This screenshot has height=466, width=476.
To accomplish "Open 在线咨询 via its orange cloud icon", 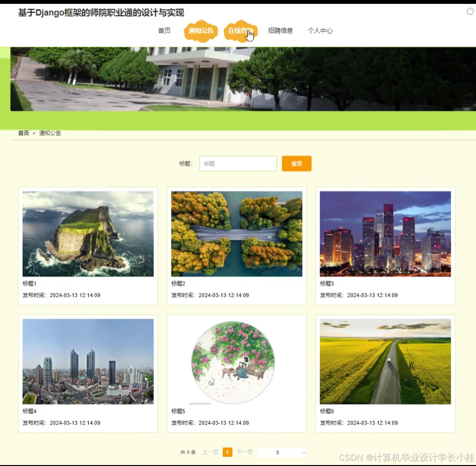I will pos(241,30).
